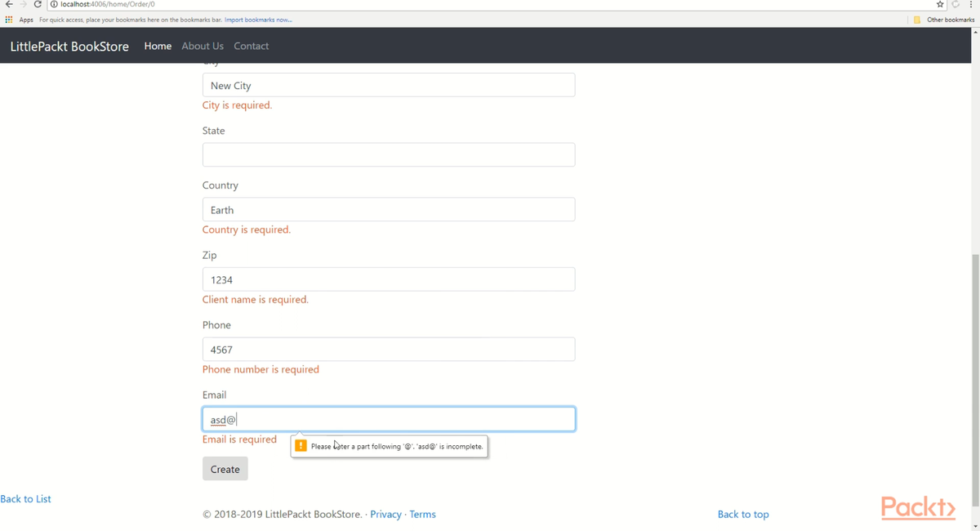Open the Privacy link in footer

point(385,514)
